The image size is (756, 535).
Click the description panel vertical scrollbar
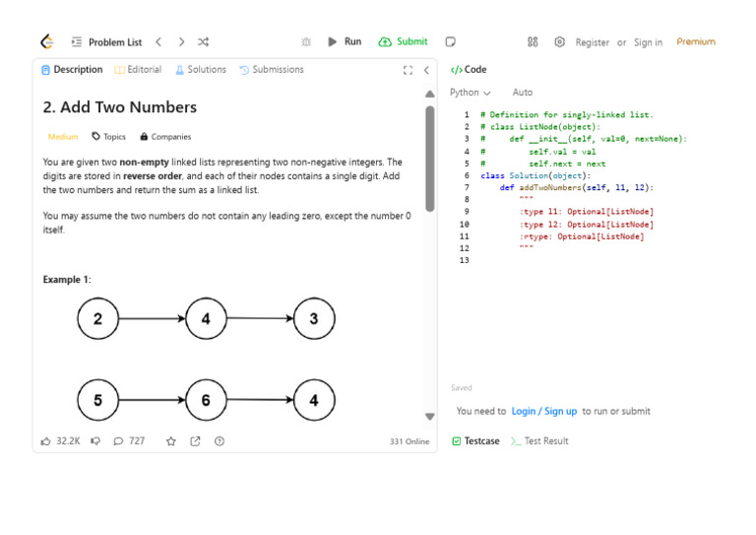(429, 158)
